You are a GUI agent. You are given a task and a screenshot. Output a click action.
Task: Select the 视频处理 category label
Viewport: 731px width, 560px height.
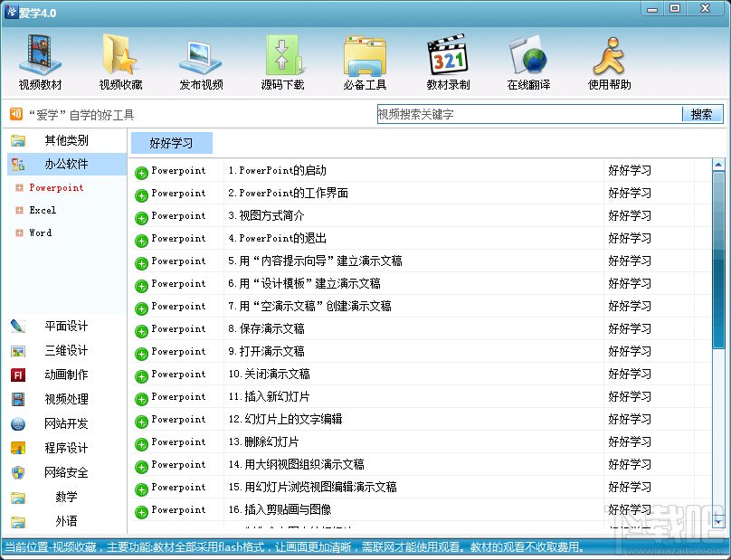click(66, 399)
